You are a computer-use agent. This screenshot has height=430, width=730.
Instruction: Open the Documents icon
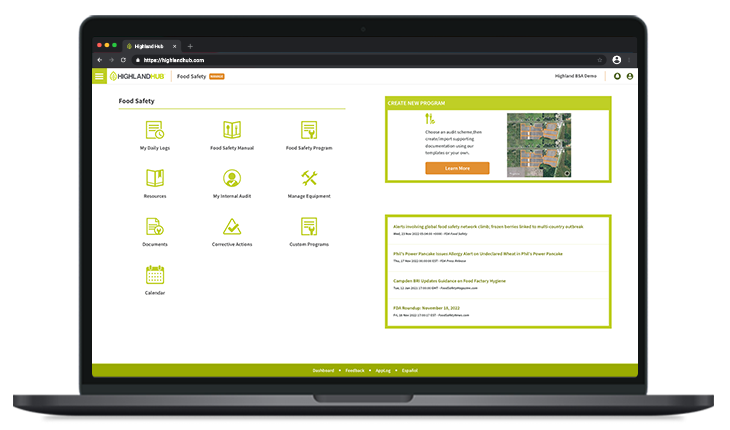[154, 227]
